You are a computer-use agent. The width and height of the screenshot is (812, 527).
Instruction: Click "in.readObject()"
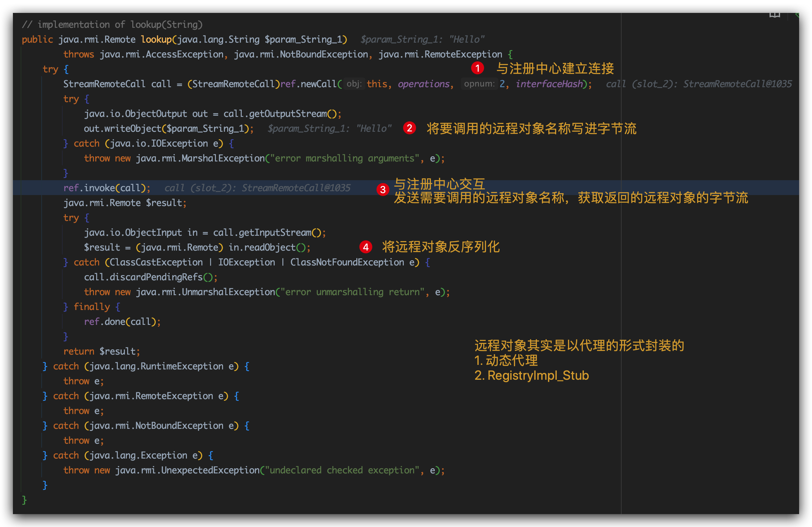[267, 247]
